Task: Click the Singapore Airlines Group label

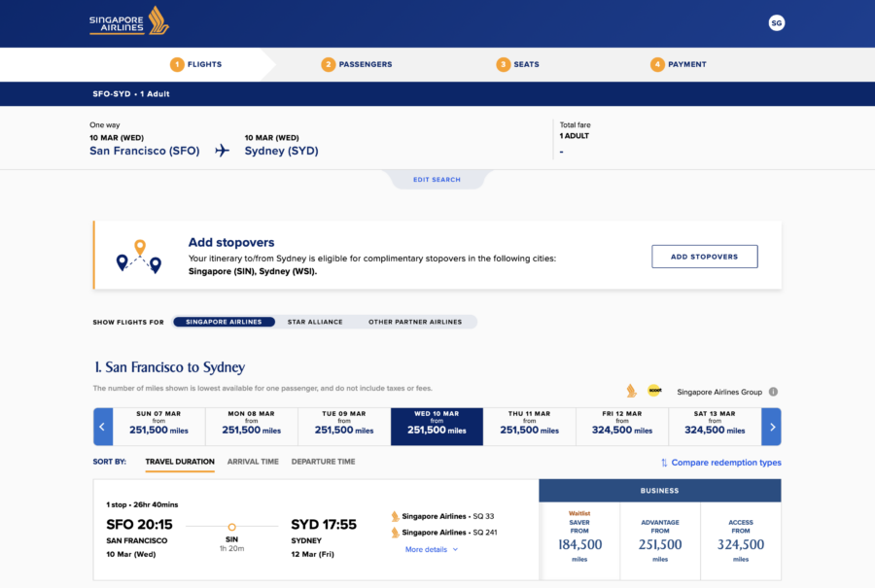Action: coord(719,392)
